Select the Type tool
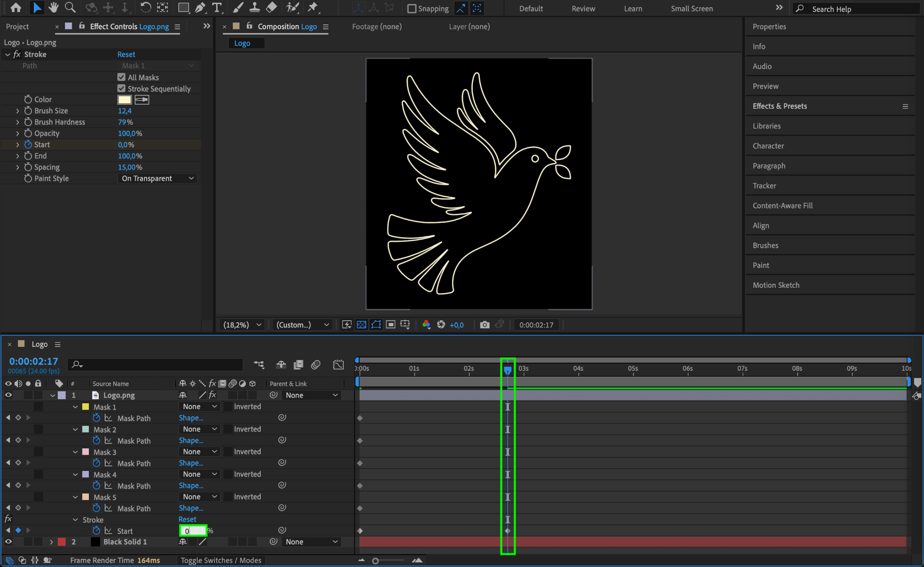 (217, 7)
